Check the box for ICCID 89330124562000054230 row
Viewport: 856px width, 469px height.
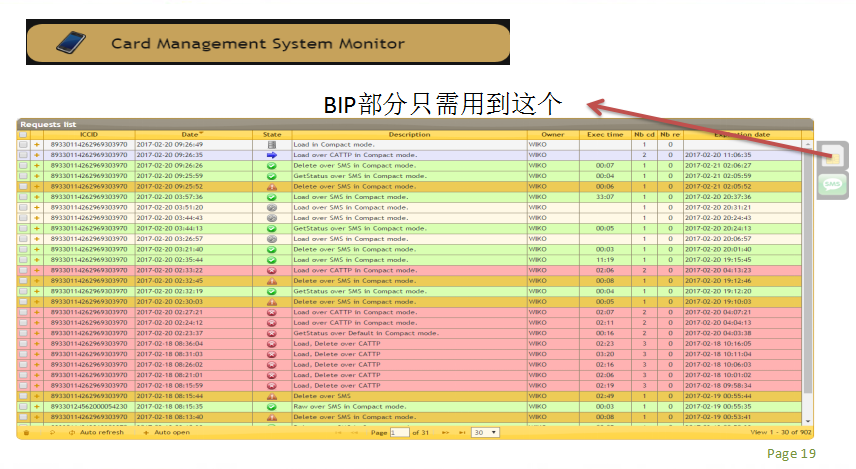[x=23, y=407]
